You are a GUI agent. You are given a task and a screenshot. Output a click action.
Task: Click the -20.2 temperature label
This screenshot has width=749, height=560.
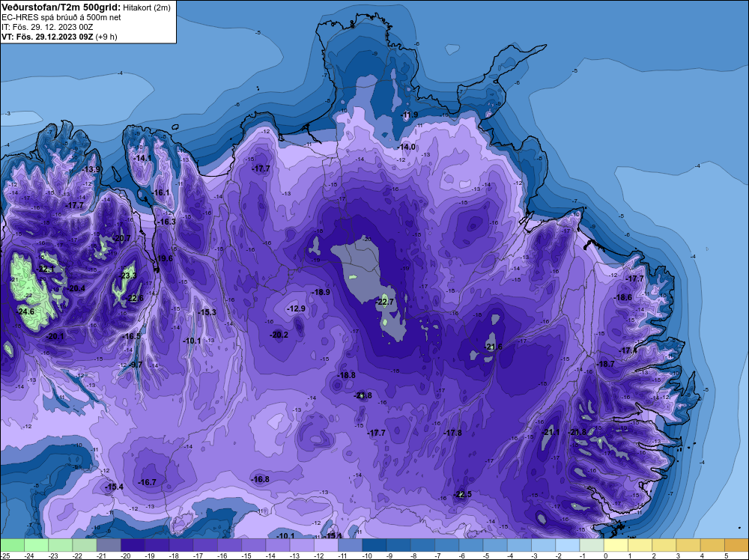pos(279,335)
